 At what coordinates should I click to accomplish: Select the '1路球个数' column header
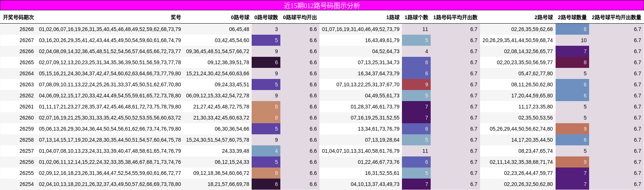416,17
